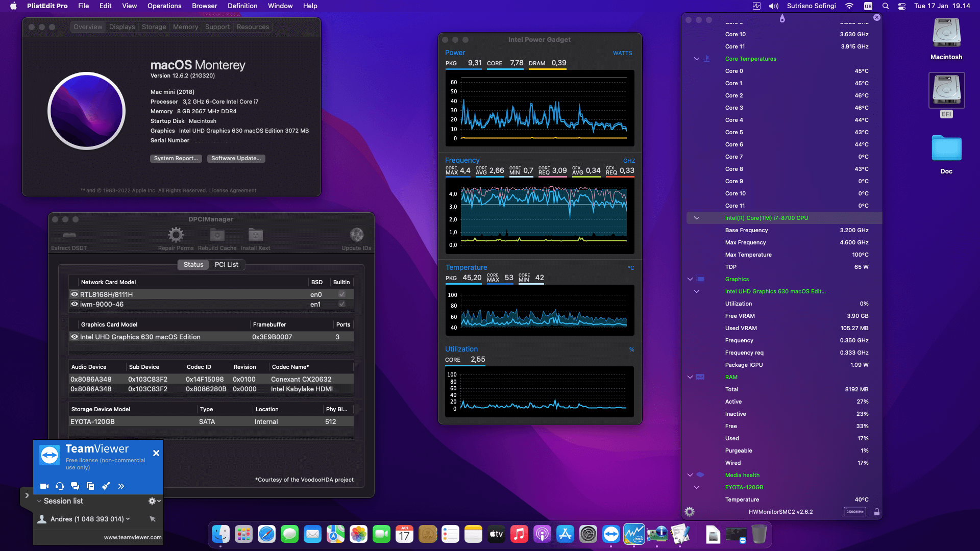Collapse the RAM group in HWMonitorSMC2
This screenshot has width=980, height=551.
tap(690, 377)
